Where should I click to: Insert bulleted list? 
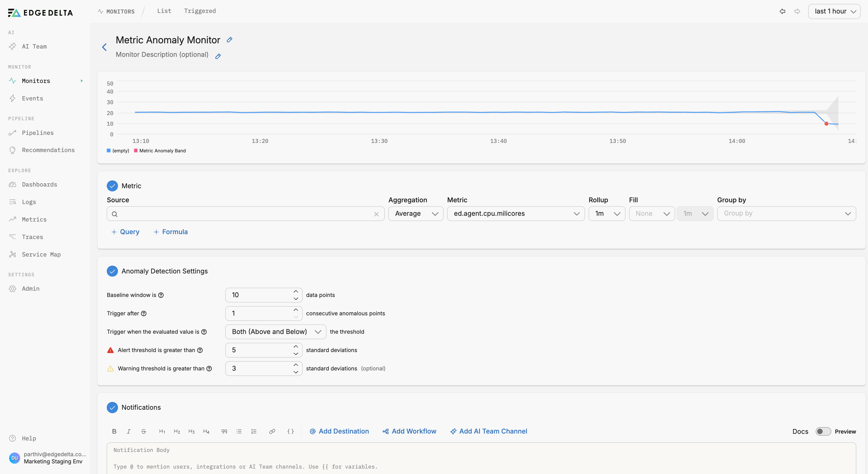click(x=239, y=432)
